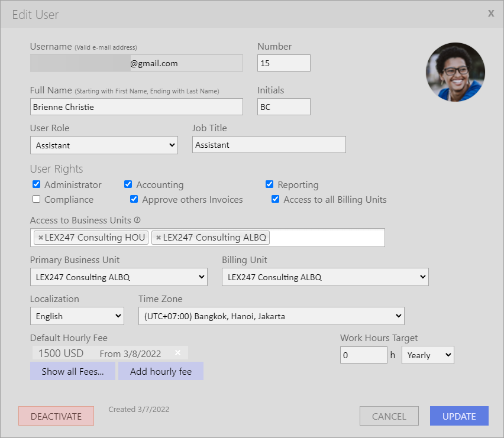Screen dimensions: 504x438
Task: Remove the LEX247 Consulting ALBQ tag
Action: [x=159, y=238]
